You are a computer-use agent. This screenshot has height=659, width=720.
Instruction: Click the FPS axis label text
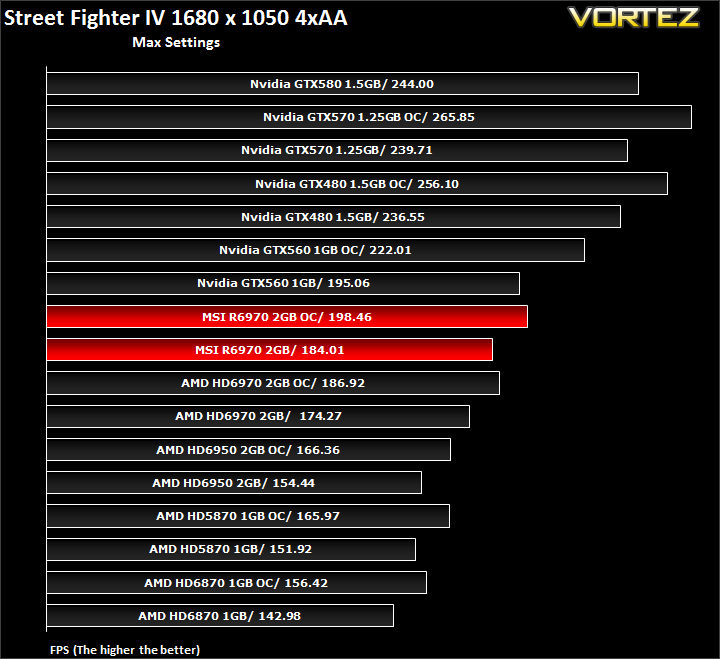[125, 650]
